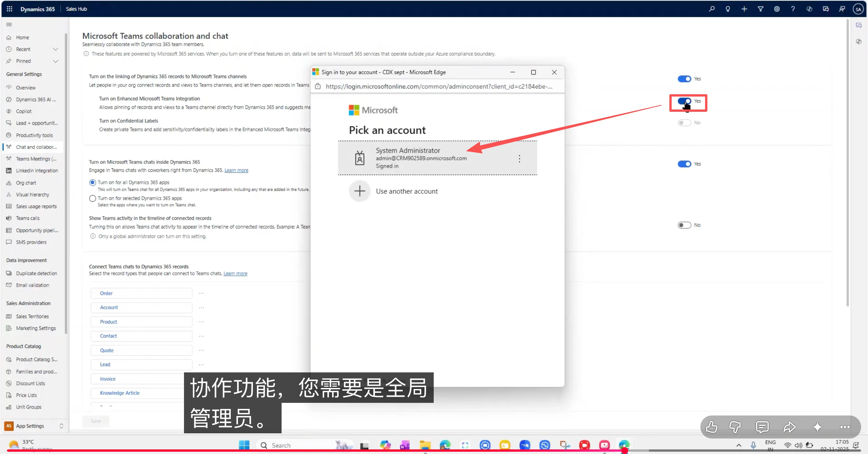Open the funnel advanced find icon

[761, 9]
